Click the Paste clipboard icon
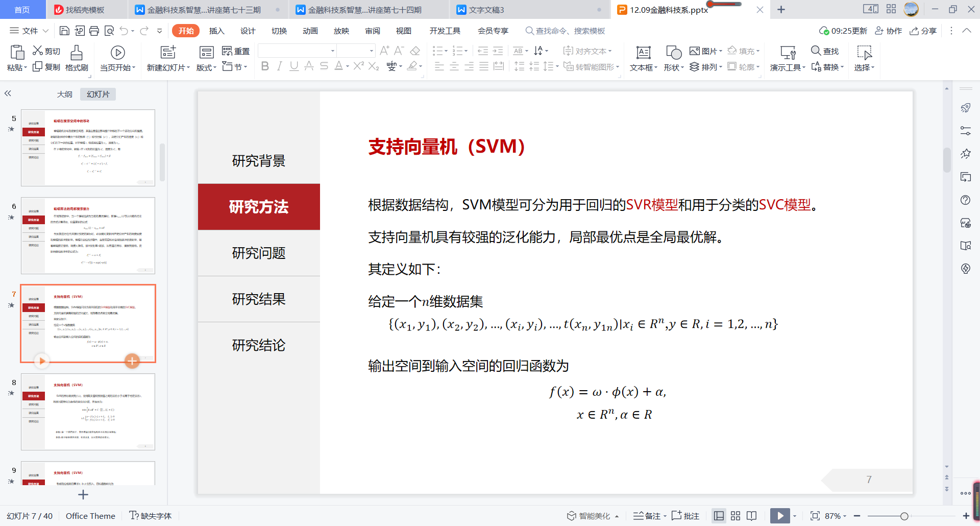Image resolution: width=980 pixels, height=526 pixels. point(17,53)
